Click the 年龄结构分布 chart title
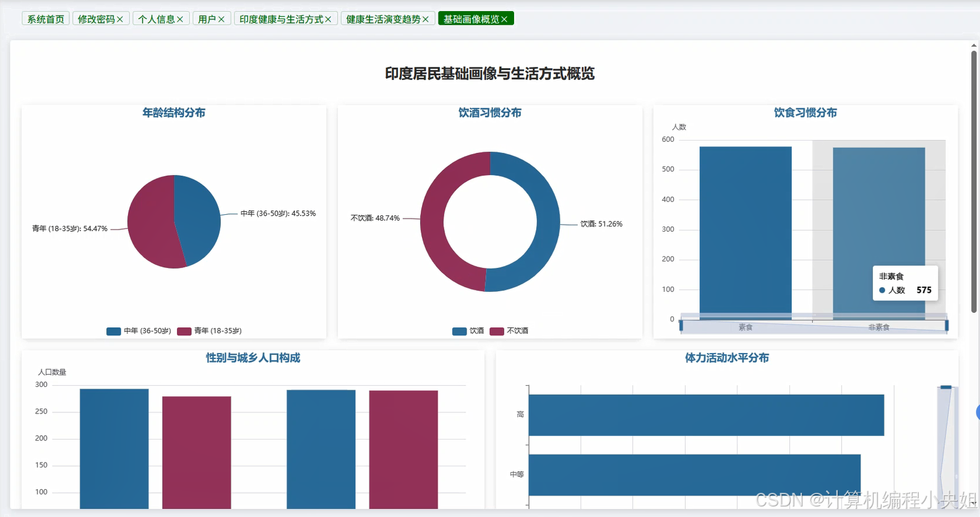Screen dimensions: 980x517 [x=174, y=113]
